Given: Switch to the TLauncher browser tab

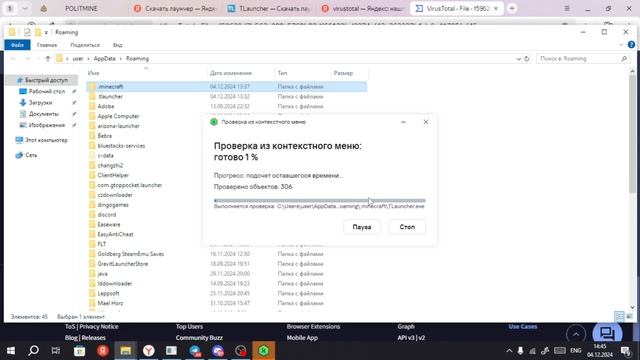Looking at the screenshot, I should [269, 8].
